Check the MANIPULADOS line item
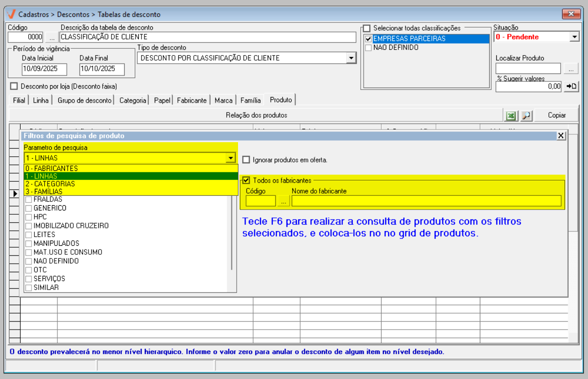The image size is (588, 379). (x=29, y=243)
